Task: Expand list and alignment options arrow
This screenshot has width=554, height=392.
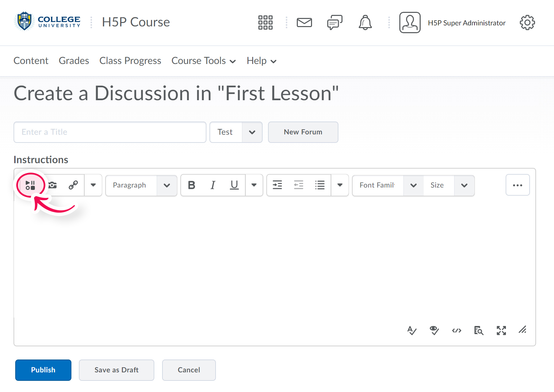Action: (x=340, y=185)
